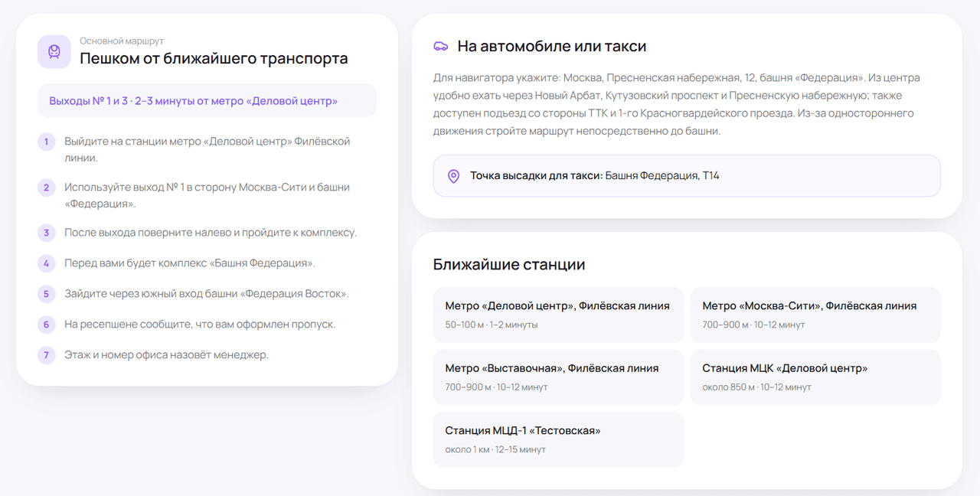Click step text «Этаж и номер офиса назовёт менеджер»
The image size is (980, 496).
click(166, 355)
